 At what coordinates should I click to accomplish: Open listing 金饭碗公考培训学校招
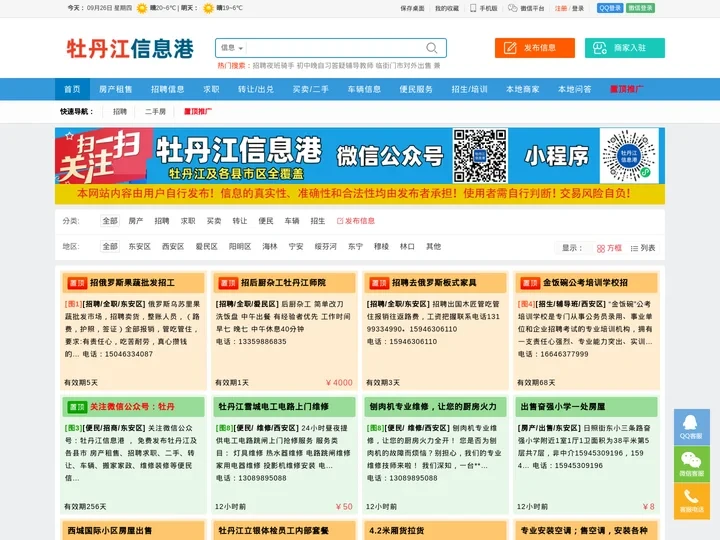(585, 283)
